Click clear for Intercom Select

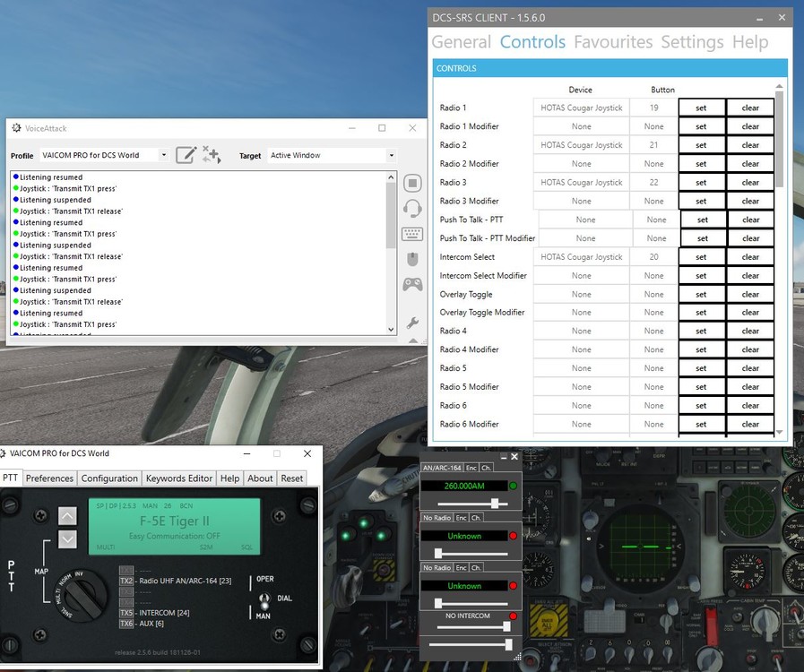point(750,257)
